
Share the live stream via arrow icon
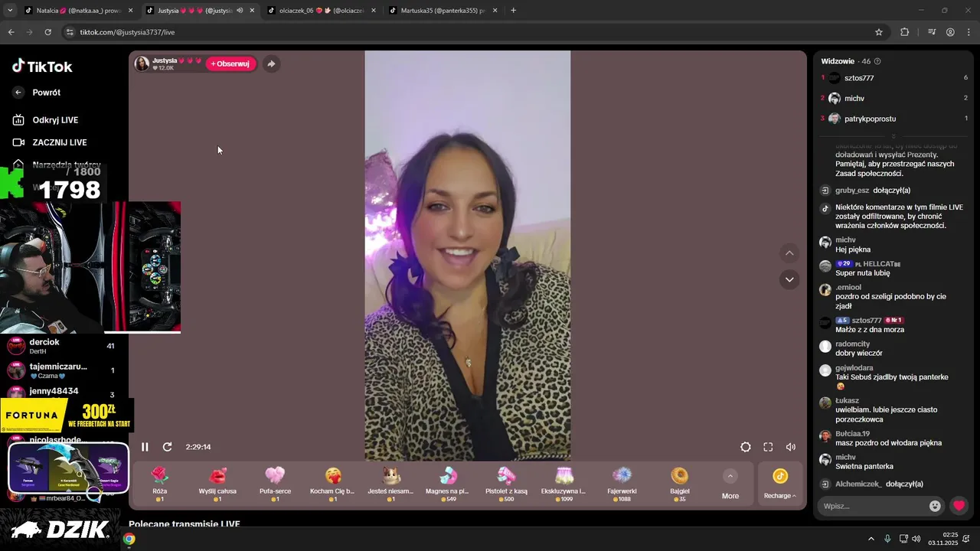point(270,64)
